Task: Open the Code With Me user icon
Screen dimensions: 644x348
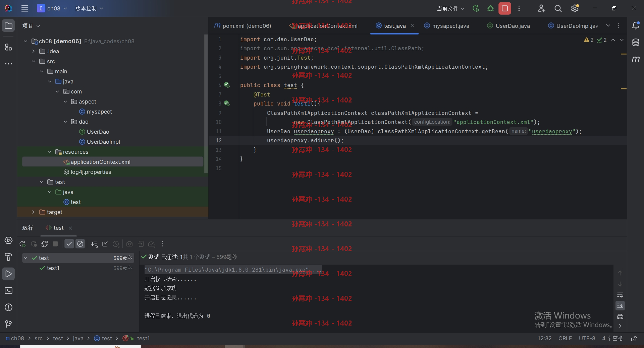Action: (541, 8)
